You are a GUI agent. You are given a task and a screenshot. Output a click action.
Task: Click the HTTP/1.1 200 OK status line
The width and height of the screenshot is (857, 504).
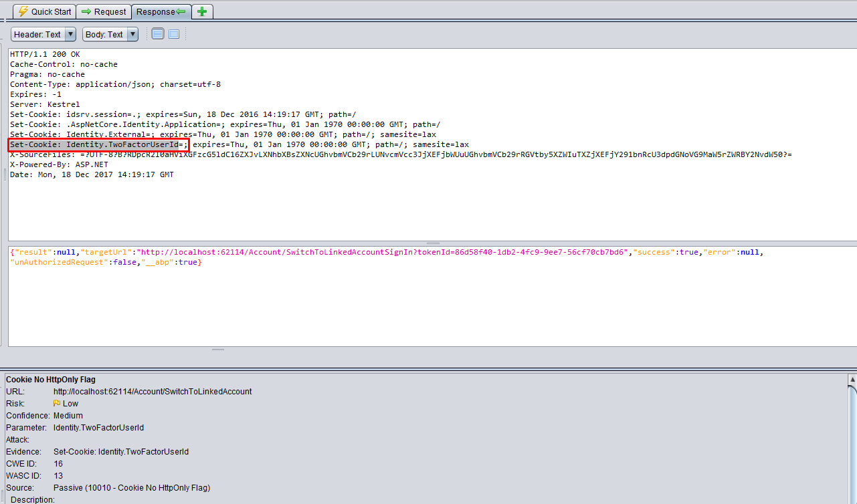pos(45,54)
